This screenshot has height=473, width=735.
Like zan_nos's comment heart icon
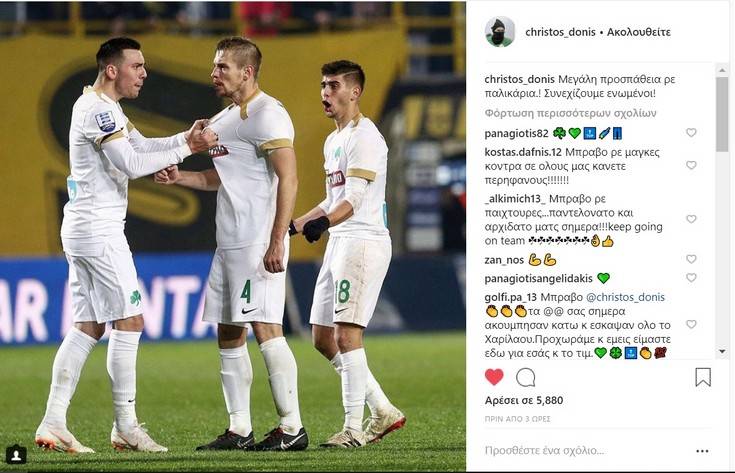691,259
